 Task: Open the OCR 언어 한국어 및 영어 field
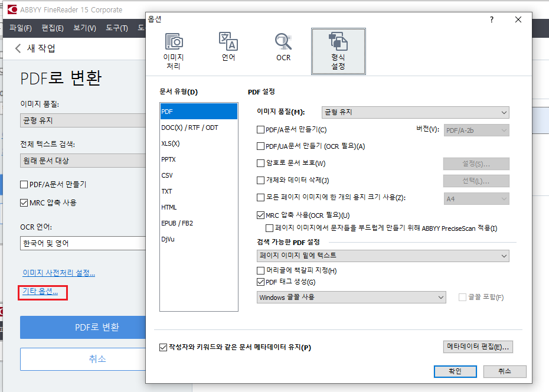tap(83, 243)
